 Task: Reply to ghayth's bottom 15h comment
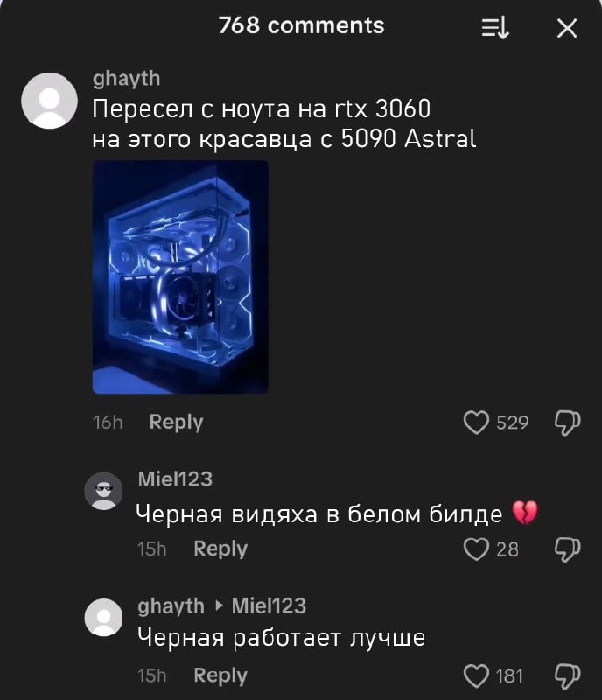click(x=220, y=675)
